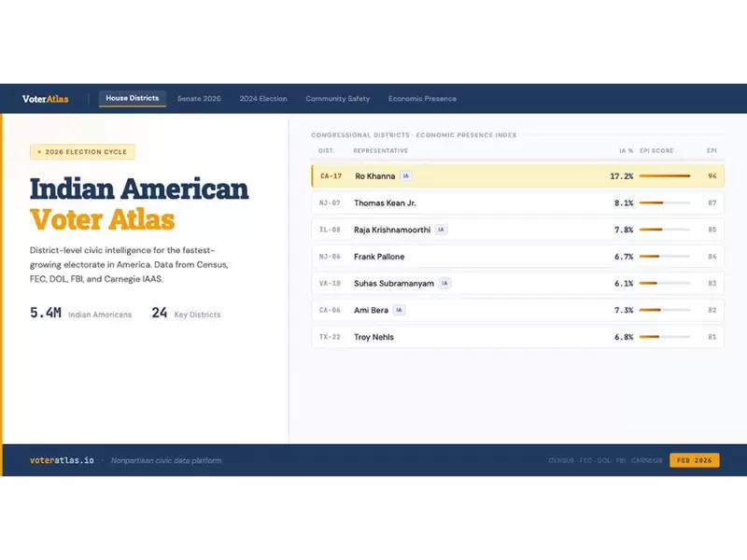747x560 pixels.
Task: Select the CA-17 Ro Khanna row
Action: pos(517,175)
